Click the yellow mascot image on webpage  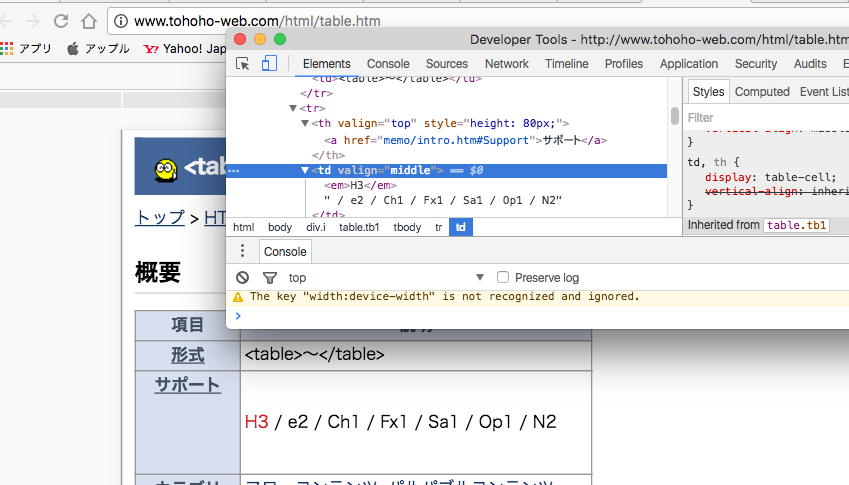[x=166, y=170]
